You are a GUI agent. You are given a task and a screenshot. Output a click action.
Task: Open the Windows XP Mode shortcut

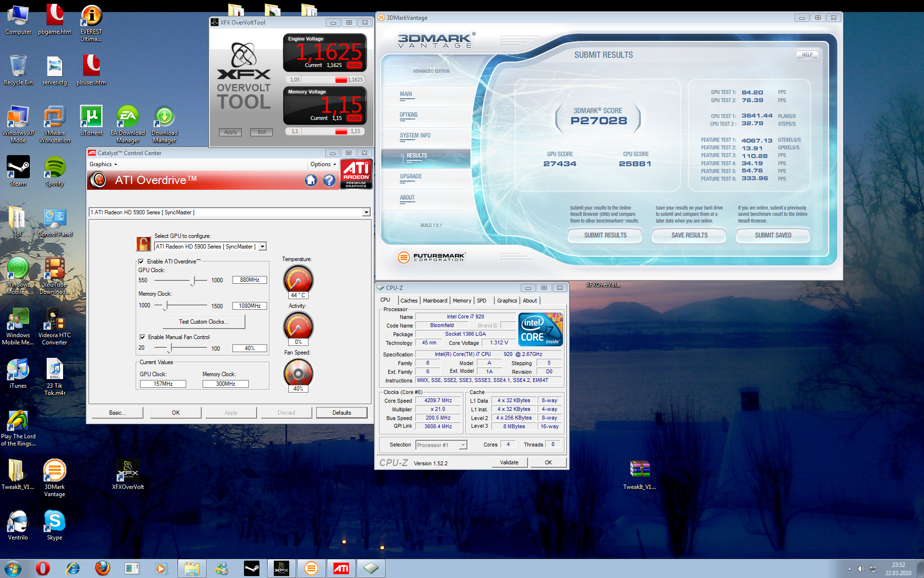pyautogui.click(x=18, y=124)
